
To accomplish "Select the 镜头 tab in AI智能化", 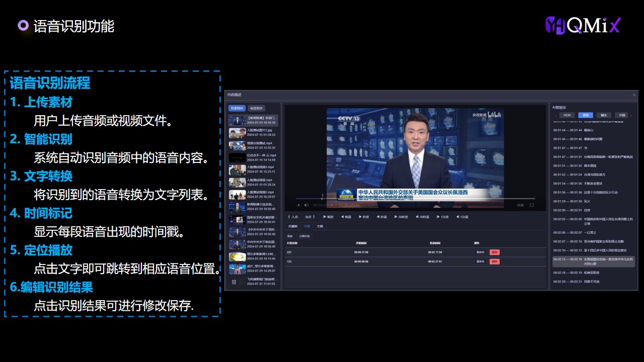I will 604,115.
